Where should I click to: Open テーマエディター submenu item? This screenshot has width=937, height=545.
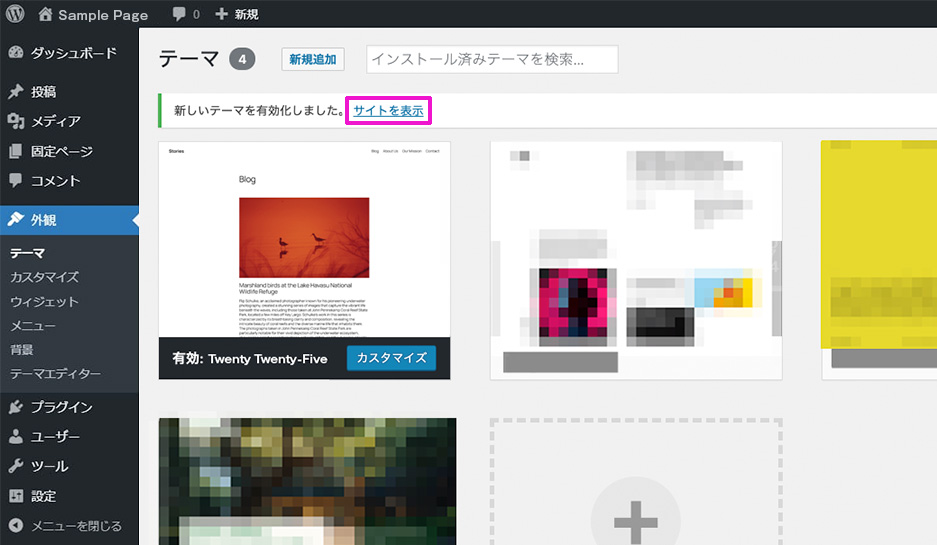[x=55, y=374]
